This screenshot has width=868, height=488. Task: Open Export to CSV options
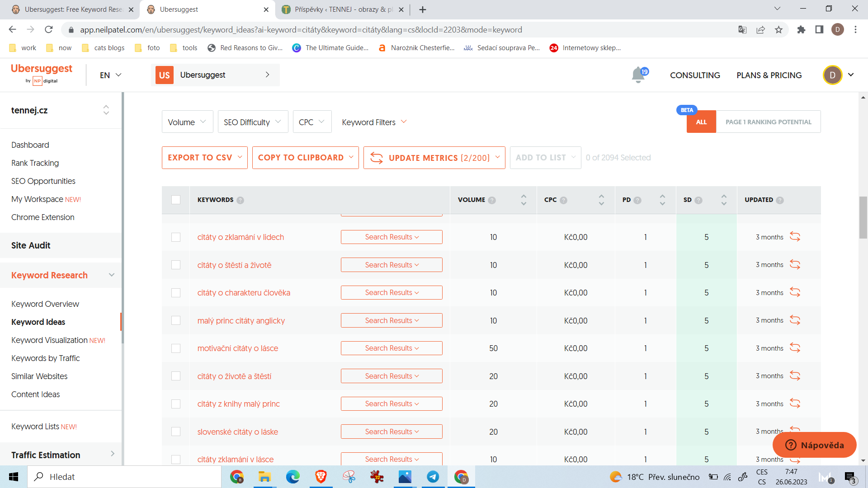pyautogui.click(x=204, y=158)
